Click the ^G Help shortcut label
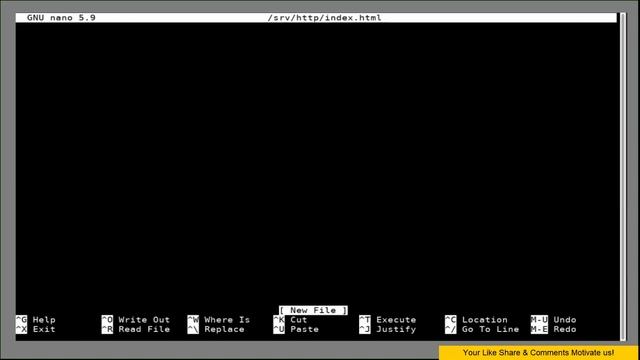 (x=36, y=320)
